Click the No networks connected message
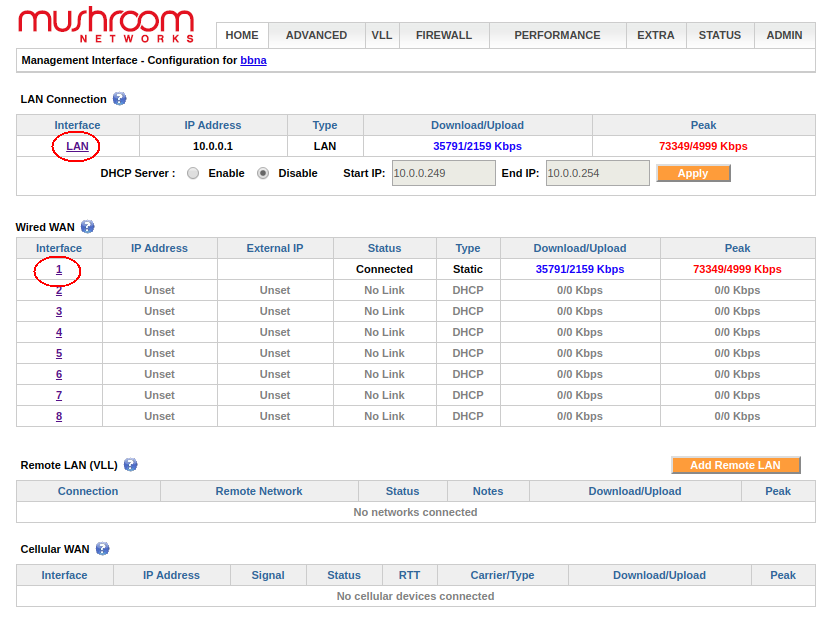Screen dimensions: 830x623 click(x=416, y=512)
